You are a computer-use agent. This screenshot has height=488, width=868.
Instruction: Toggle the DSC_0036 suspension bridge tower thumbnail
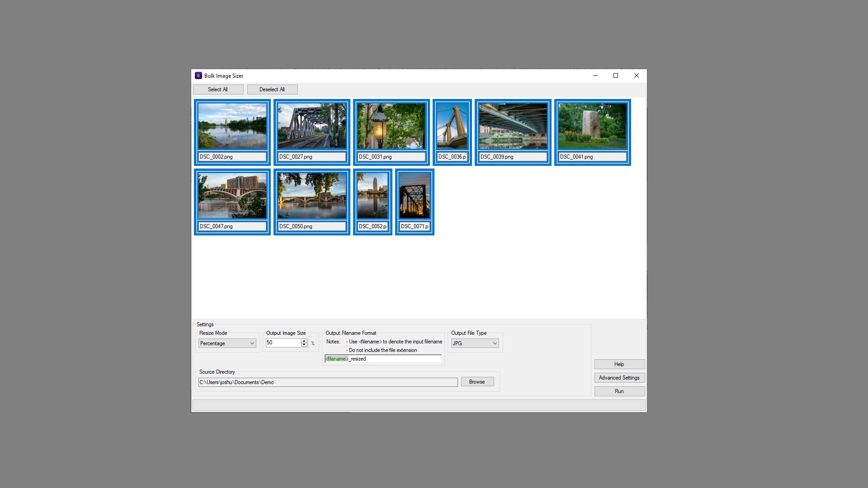click(x=452, y=126)
